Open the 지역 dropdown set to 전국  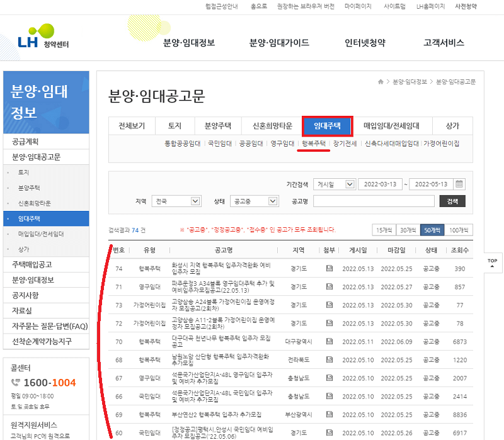click(175, 201)
